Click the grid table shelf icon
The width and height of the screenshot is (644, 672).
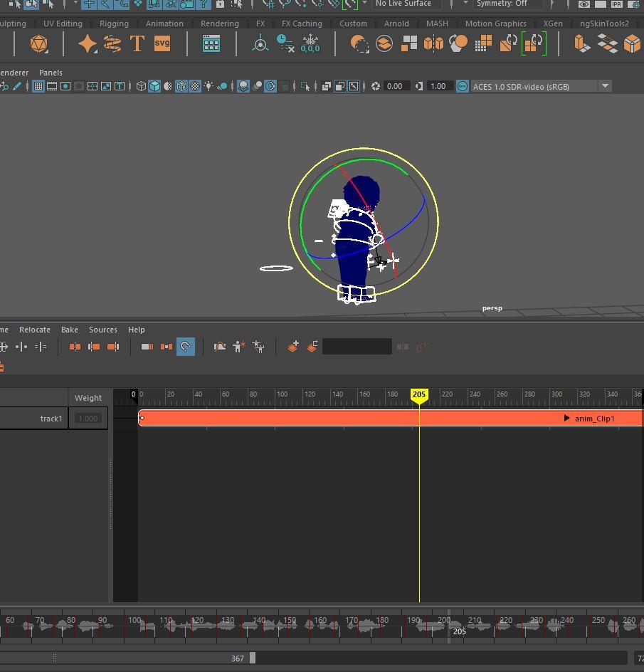211,44
